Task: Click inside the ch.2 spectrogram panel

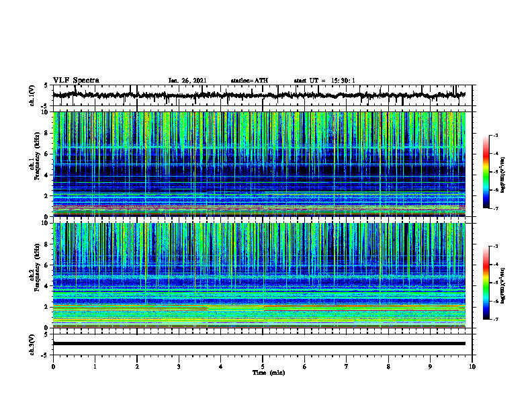Action: click(x=259, y=275)
